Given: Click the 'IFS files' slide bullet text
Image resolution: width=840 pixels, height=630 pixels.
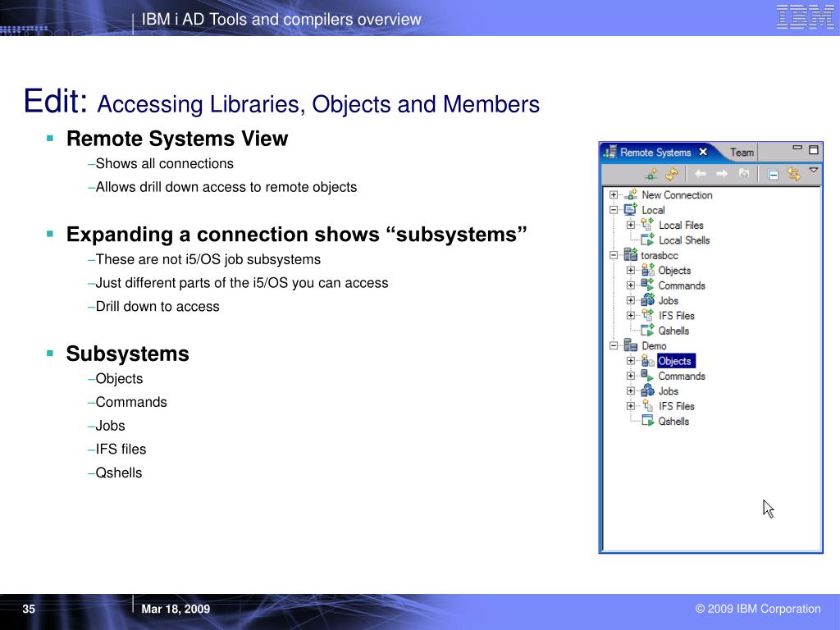Looking at the screenshot, I should click(x=121, y=449).
